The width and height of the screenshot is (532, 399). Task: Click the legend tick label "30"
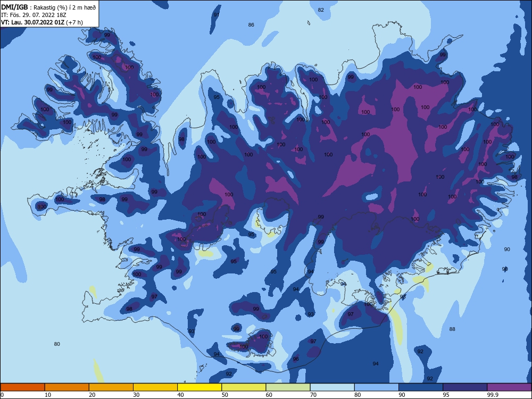[x=136, y=395]
